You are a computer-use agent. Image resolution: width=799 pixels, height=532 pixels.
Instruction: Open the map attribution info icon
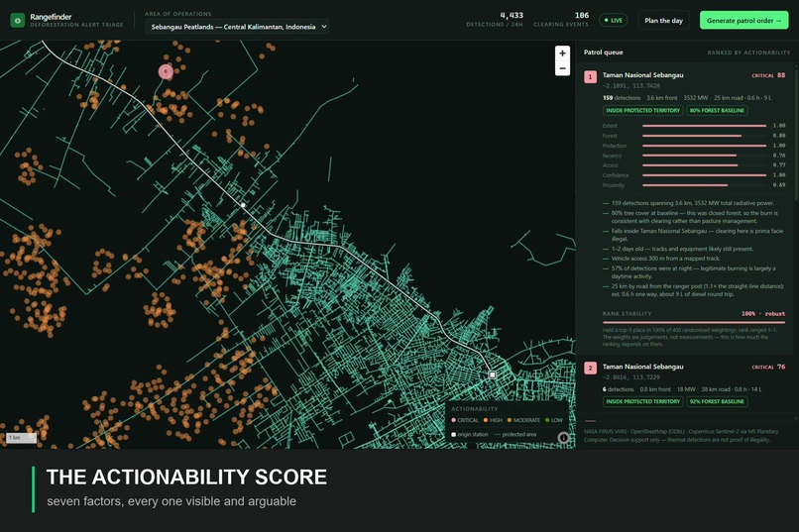tap(563, 437)
